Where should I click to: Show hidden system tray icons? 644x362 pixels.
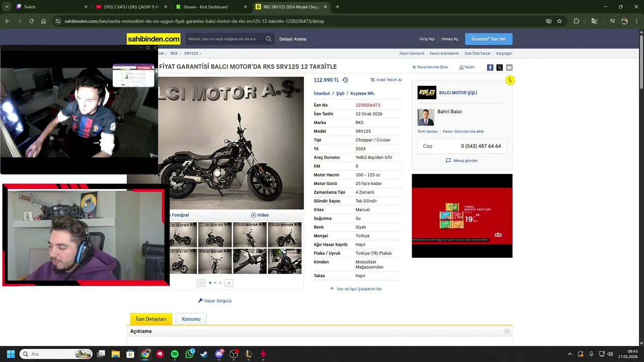click(570, 354)
